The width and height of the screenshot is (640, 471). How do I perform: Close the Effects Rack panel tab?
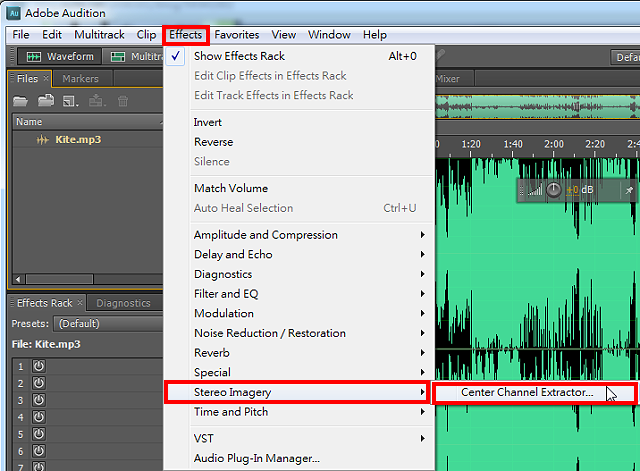pyautogui.click(x=80, y=302)
